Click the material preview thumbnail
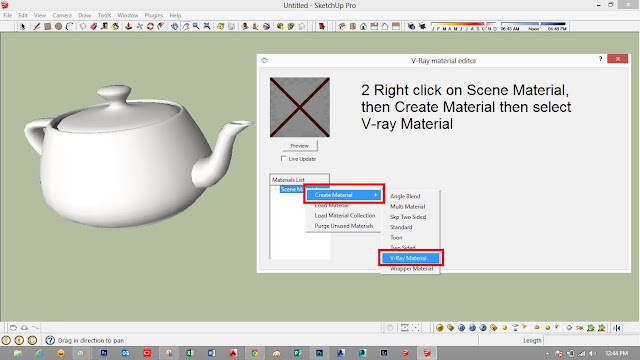Screen dimensions: 640x360 (x=300, y=107)
